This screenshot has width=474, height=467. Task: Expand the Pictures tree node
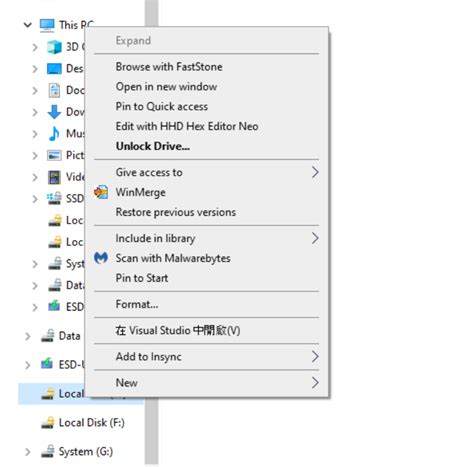[x=35, y=156]
